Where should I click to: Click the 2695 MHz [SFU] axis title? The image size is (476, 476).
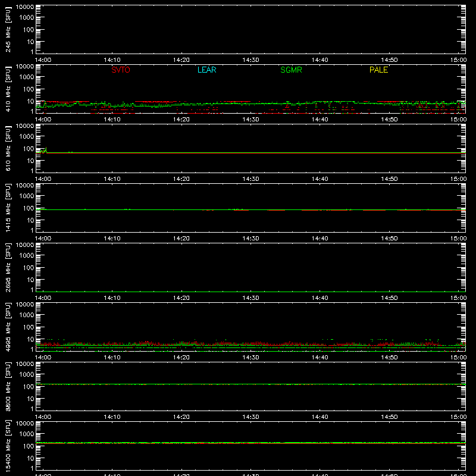pos(8,267)
